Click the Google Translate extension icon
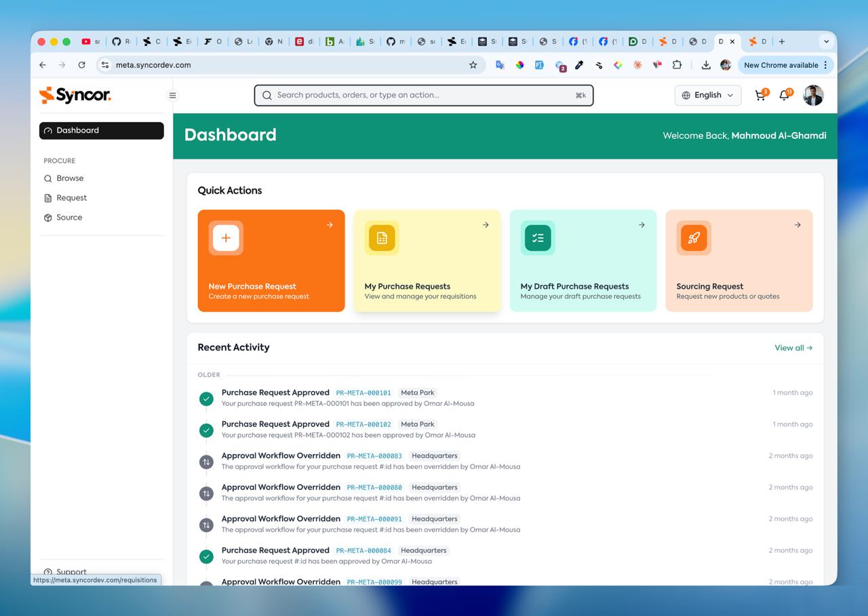 [x=500, y=65]
